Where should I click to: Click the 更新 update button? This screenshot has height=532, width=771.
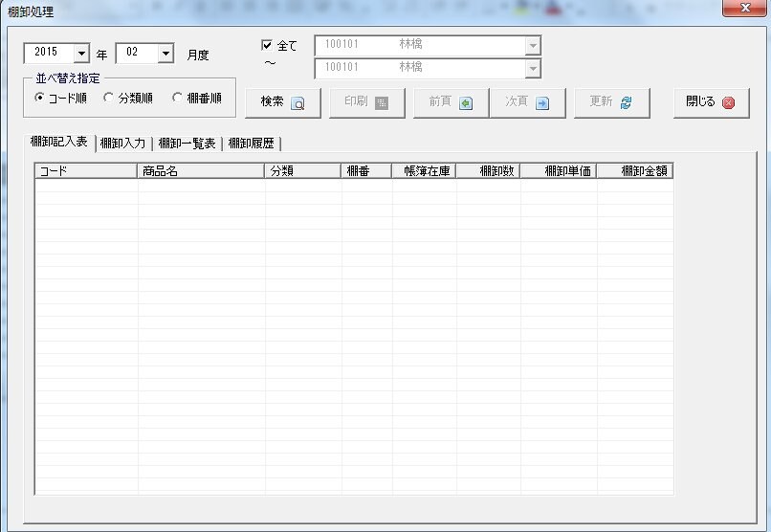[612, 102]
